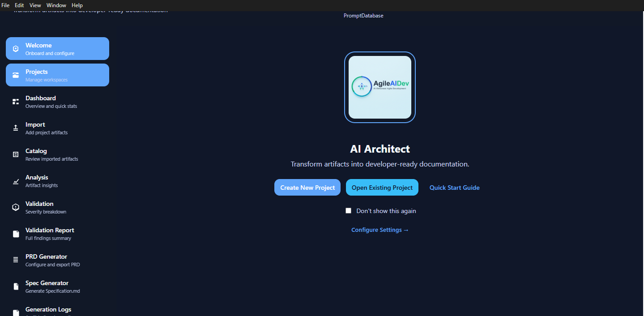Open the View menu
The width and height of the screenshot is (644, 316).
pos(35,5)
